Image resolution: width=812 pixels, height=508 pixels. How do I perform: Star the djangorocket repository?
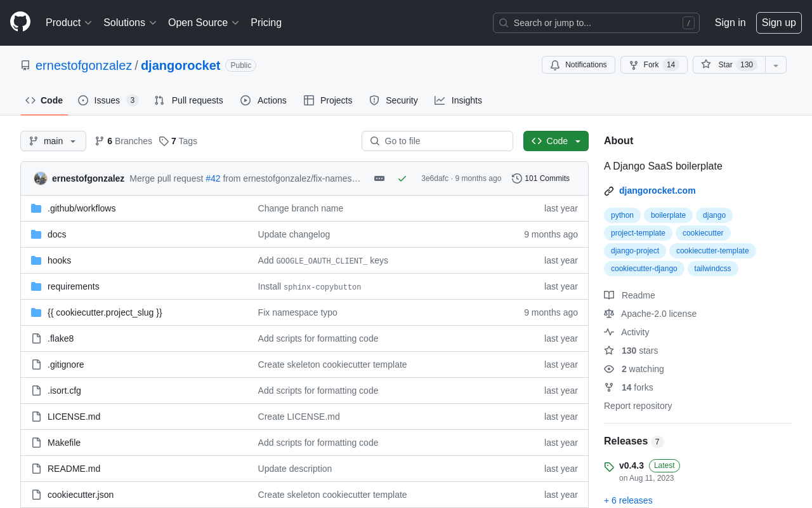(728, 65)
